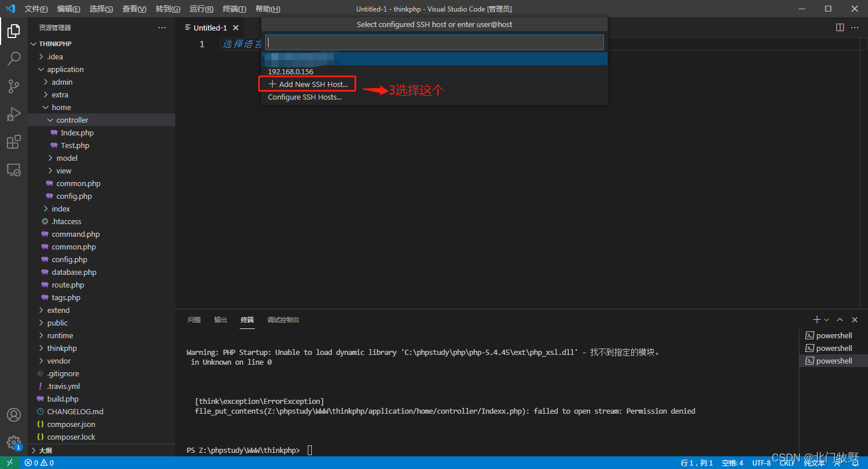The image size is (868, 469).
Task: Maximize the panel with the up chevron
Action: click(x=840, y=320)
